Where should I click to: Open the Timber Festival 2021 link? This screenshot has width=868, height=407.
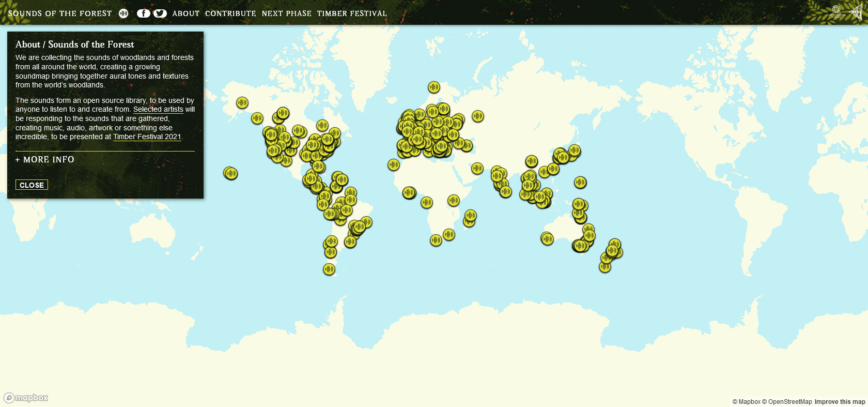[147, 137]
